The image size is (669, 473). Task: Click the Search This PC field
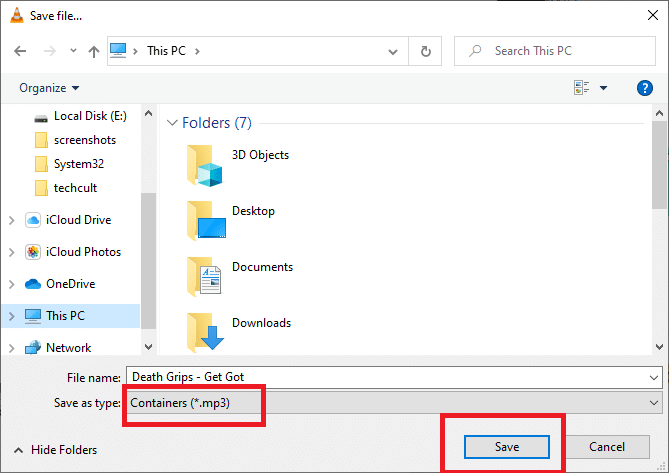pyautogui.click(x=555, y=51)
